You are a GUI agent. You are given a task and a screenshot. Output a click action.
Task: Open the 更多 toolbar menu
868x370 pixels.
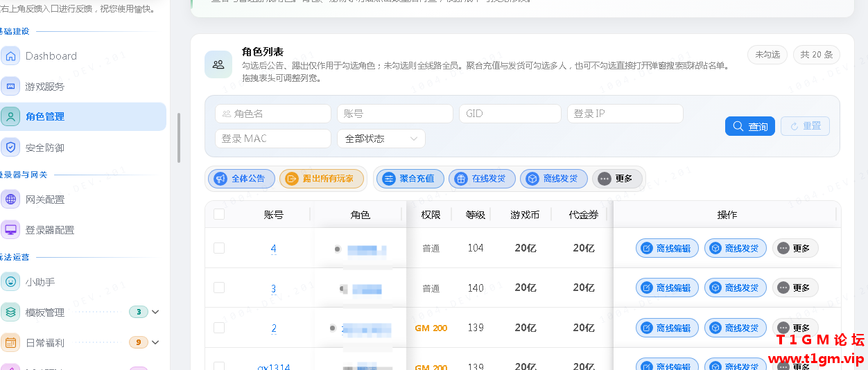(617, 179)
